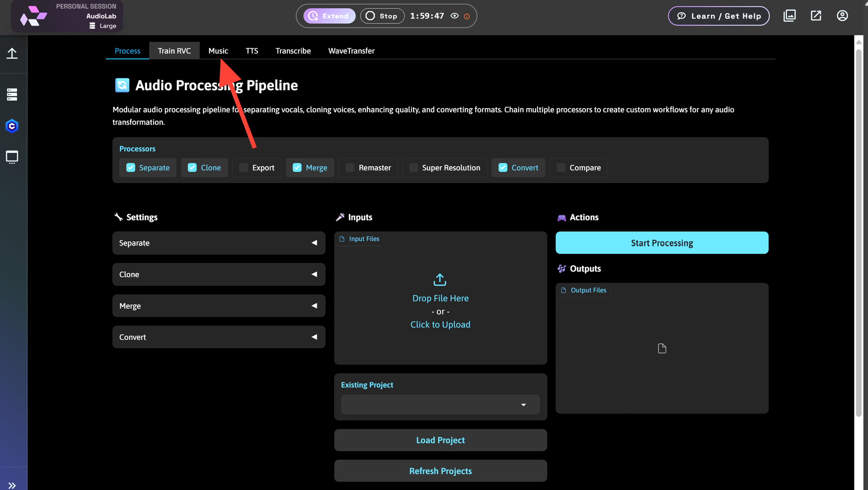Open the WaveTransfer tab
The height and width of the screenshot is (490, 868).
352,51
